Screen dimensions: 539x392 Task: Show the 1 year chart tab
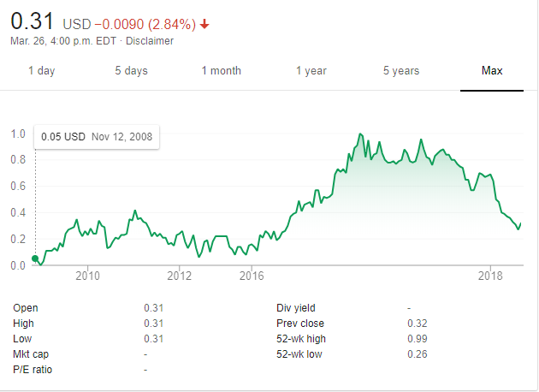(311, 71)
